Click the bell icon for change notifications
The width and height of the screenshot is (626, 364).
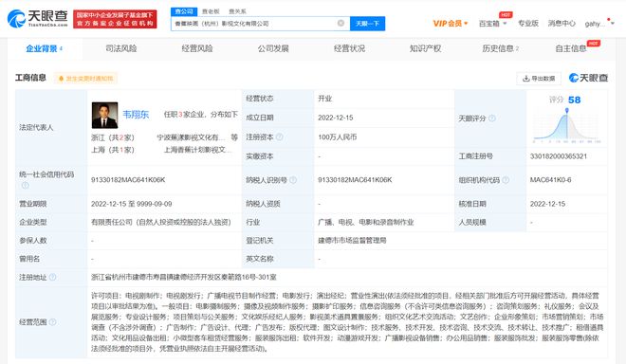(61, 79)
